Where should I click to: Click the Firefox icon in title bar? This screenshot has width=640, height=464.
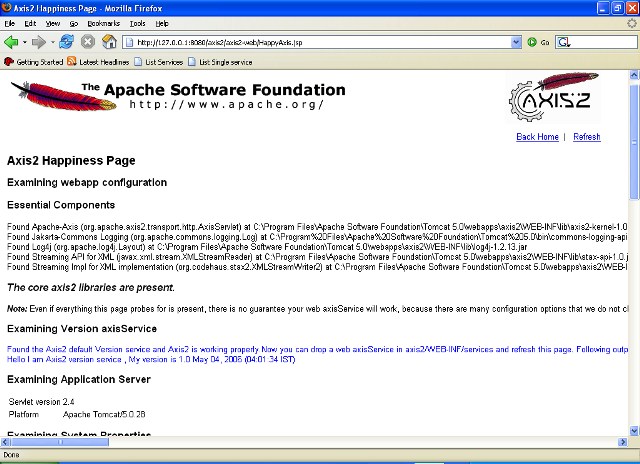[x=6, y=8]
